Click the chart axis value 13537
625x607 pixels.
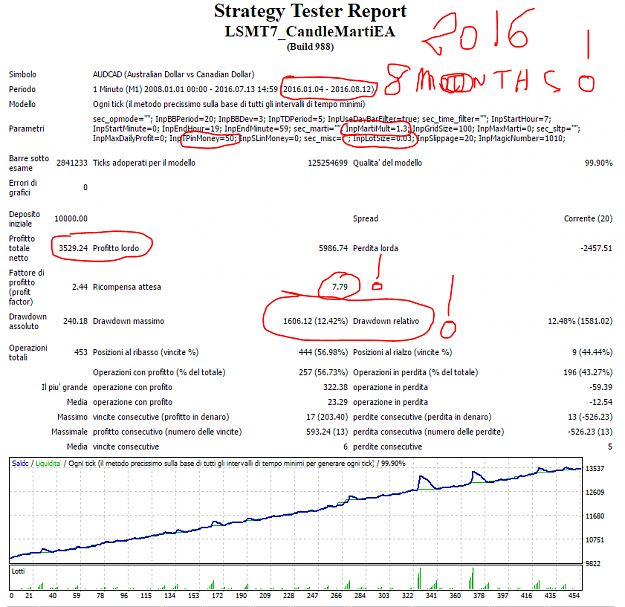point(595,468)
